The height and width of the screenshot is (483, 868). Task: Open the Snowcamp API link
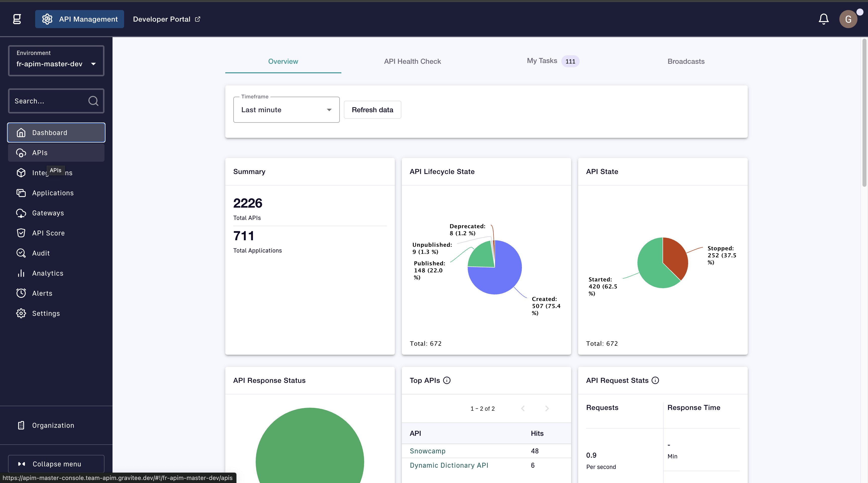click(427, 451)
